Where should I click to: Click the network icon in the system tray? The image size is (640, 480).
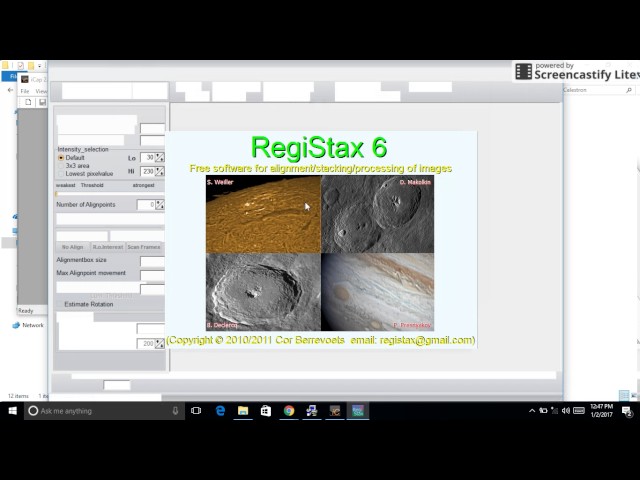(x=554, y=411)
